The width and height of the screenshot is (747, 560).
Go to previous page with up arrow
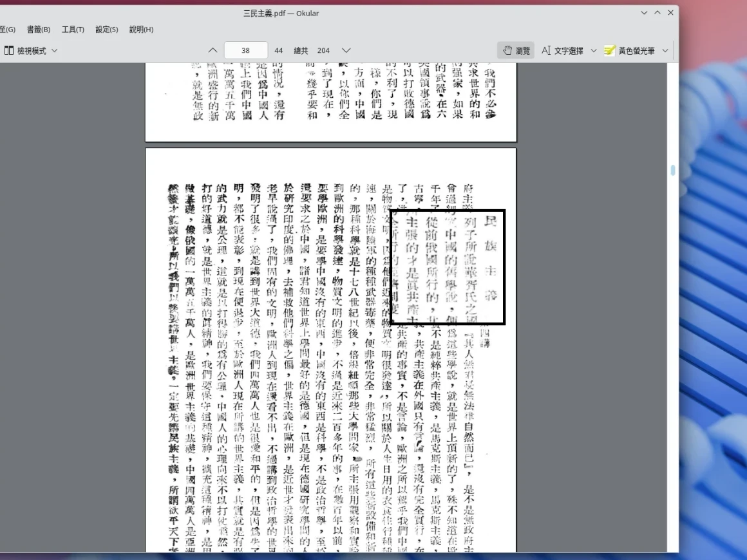212,49
